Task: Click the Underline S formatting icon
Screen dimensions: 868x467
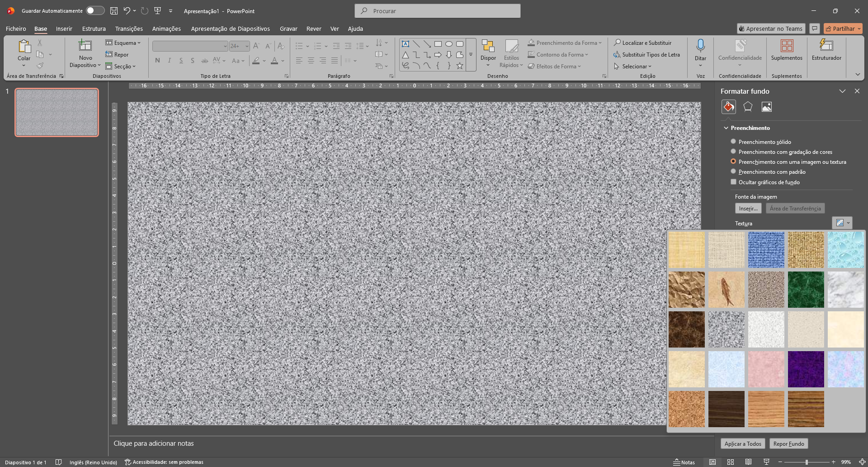Action: pos(181,60)
